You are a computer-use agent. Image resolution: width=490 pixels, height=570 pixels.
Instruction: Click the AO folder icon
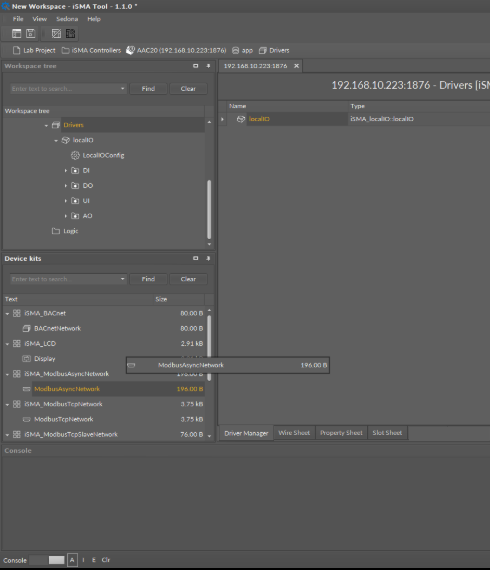pos(75,216)
